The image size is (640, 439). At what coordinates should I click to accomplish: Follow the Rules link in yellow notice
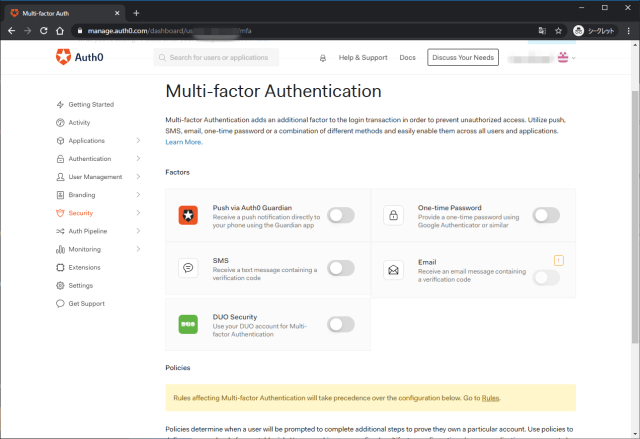tap(490, 398)
